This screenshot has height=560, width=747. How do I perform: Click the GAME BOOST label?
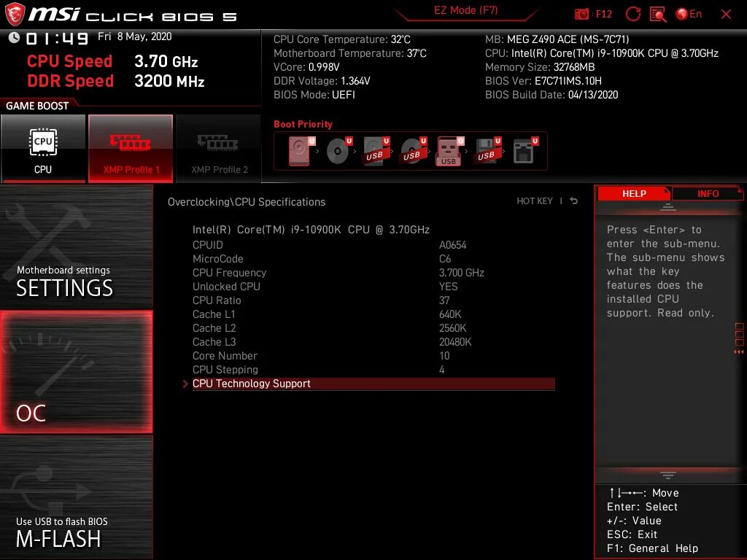37,106
